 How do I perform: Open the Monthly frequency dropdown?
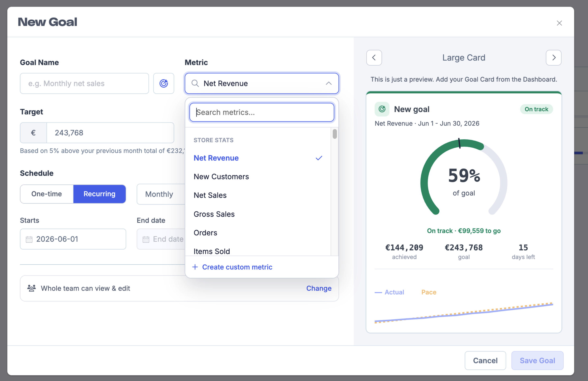tap(161, 194)
